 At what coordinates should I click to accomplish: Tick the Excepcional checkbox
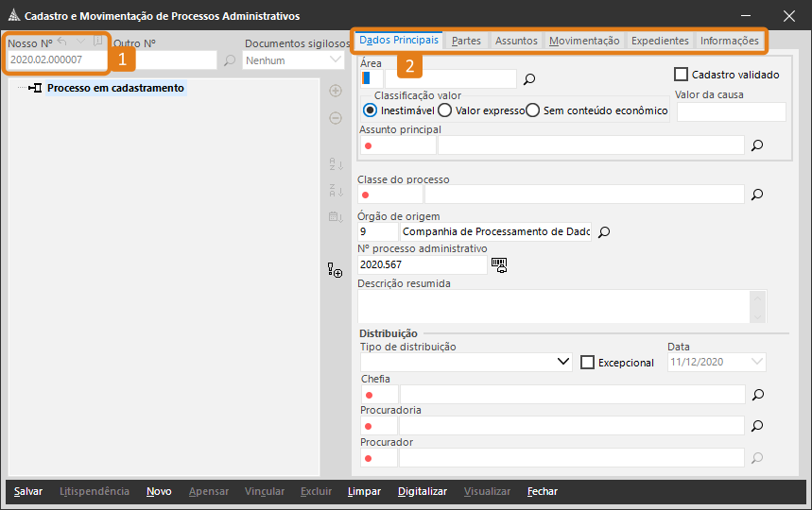click(587, 362)
